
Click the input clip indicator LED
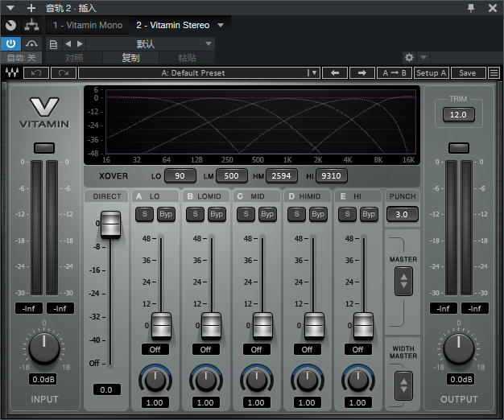tap(44, 148)
